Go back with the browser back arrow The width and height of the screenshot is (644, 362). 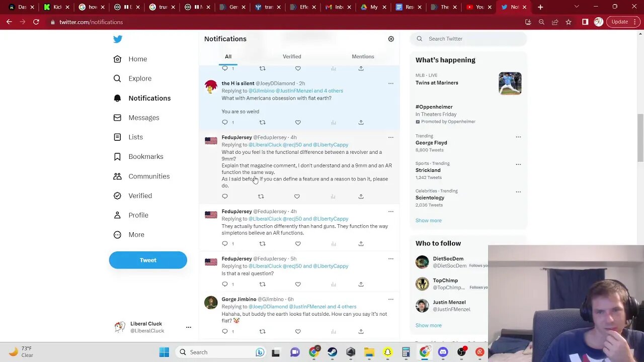[9, 22]
